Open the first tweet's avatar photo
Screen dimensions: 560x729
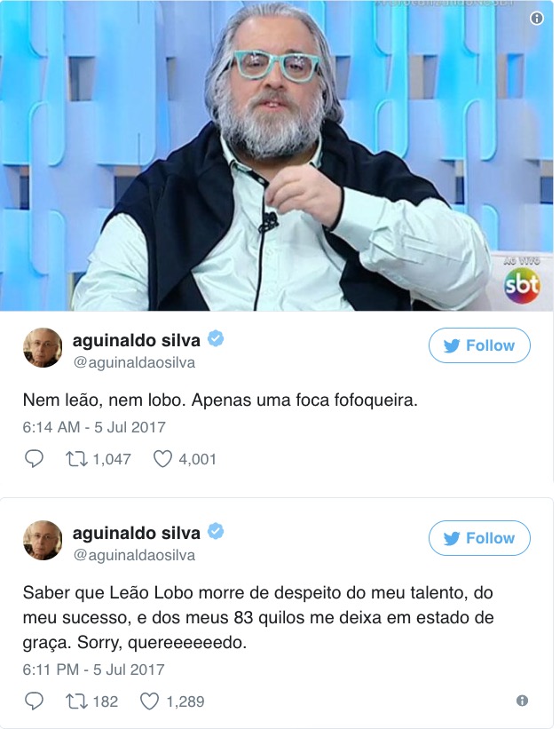coord(43,348)
